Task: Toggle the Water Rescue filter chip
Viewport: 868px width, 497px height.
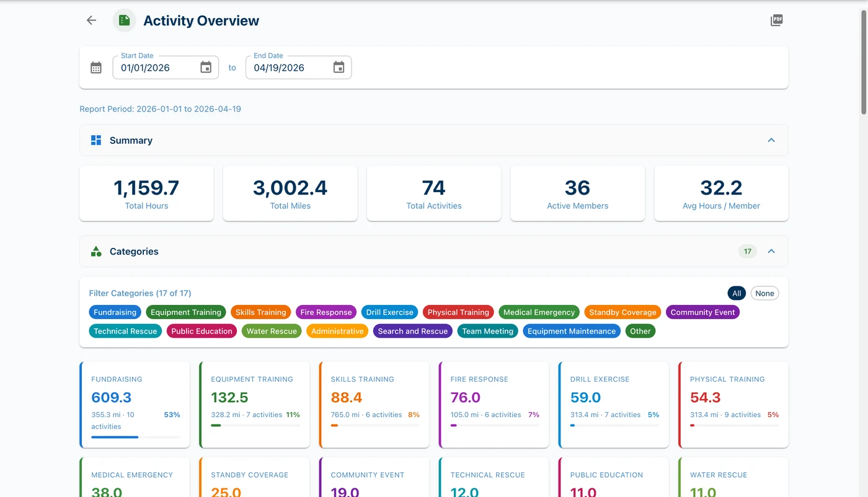Action: tap(272, 331)
